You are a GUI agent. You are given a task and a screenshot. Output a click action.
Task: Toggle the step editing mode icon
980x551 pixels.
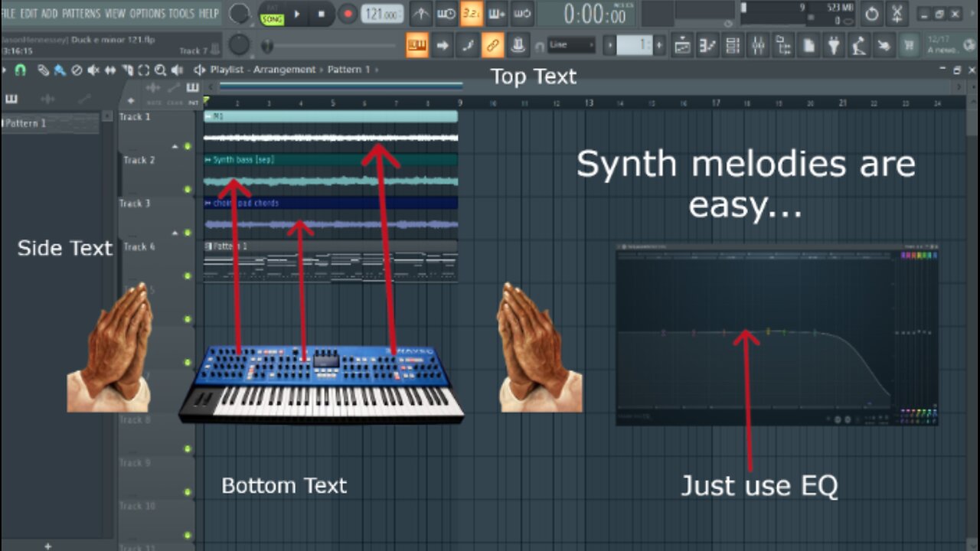tap(468, 46)
